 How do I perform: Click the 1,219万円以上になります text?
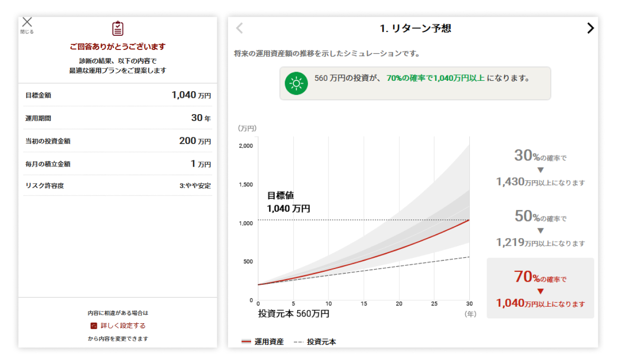tap(540, 243)
